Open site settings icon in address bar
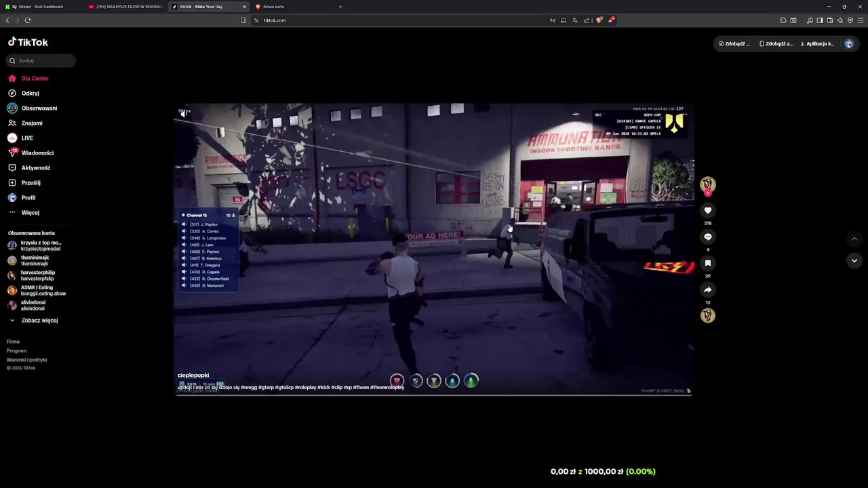Image resolution: width=868 pixels, height=488 pixels. coord(256,20)
